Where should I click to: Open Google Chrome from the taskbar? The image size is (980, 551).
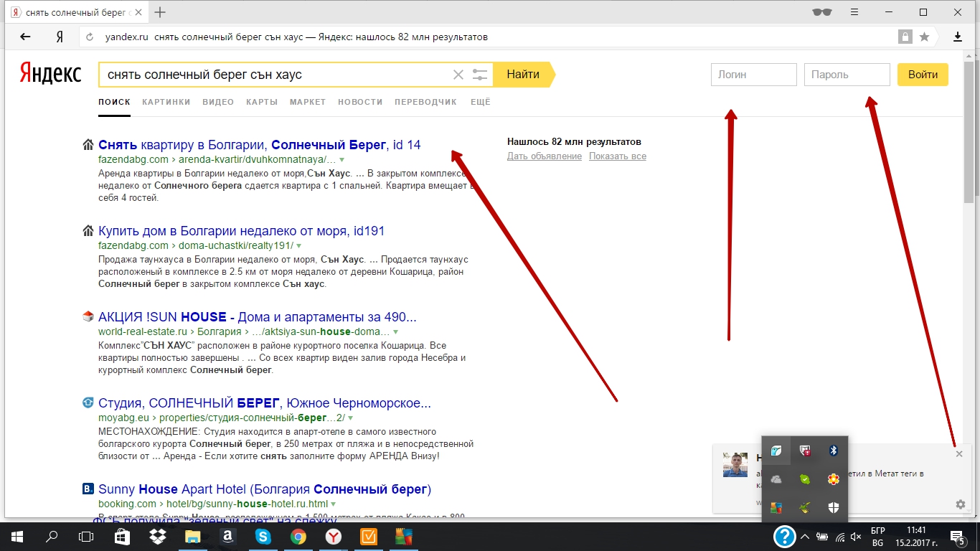point(298,536)
